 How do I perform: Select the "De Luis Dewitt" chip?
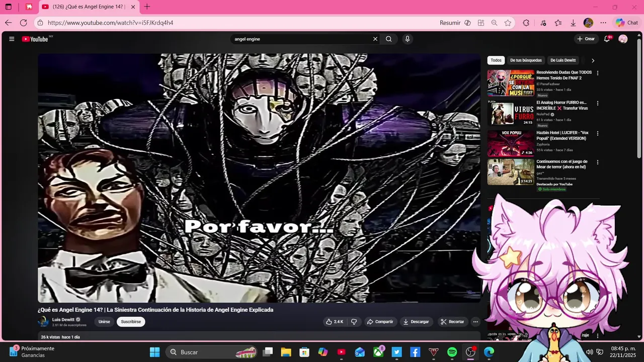563,60
